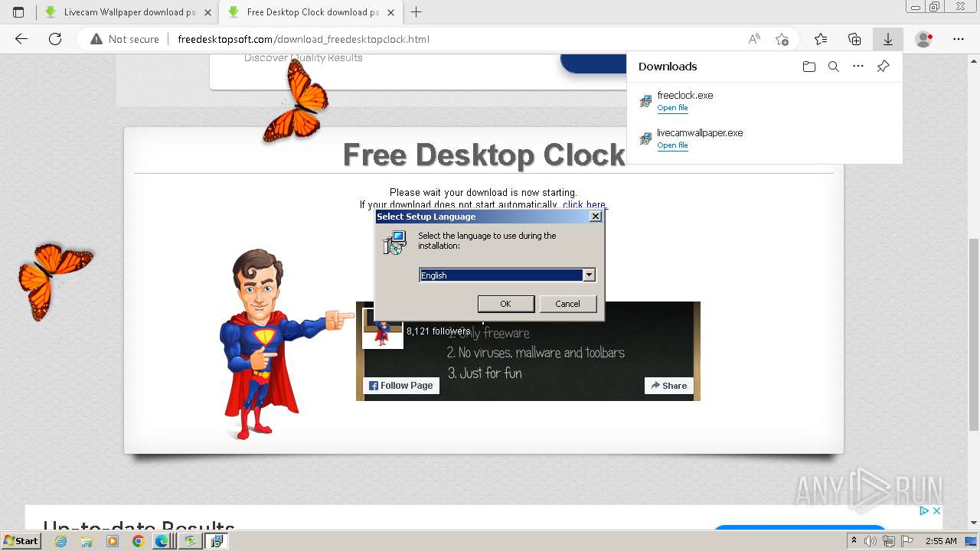The image size is (980, 551).
Task: Click the '8,121 followers' text
Action: tap(439, 331)
